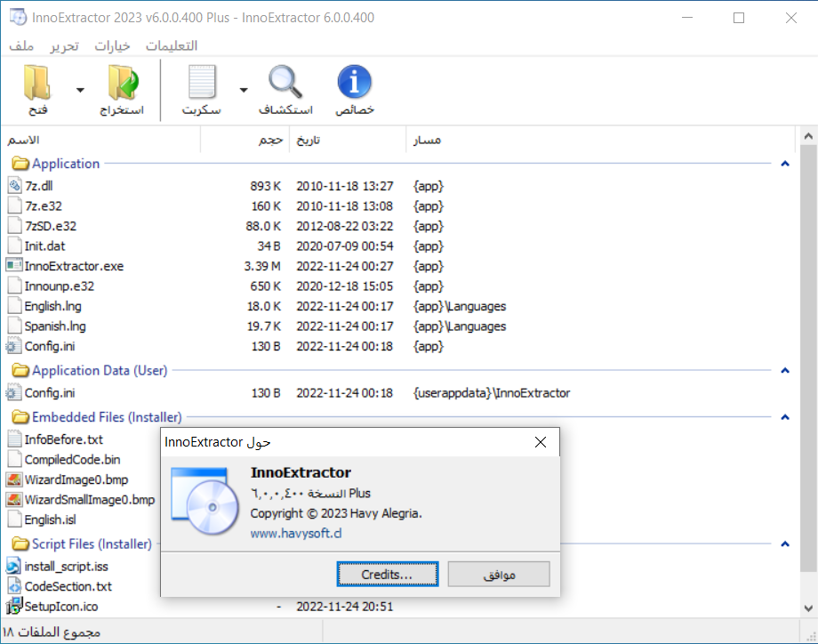The height and width of the screenshot is (644, 818).
Task: Collapse the Embedded Files (Installer) group chevron
Action: (x=785, y=417)
